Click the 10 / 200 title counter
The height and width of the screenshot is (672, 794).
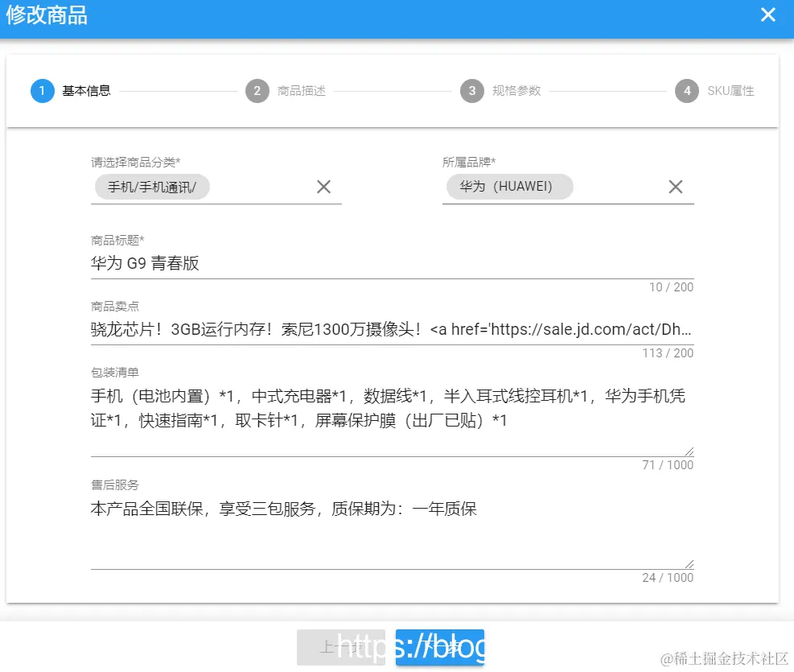(671, 287)
